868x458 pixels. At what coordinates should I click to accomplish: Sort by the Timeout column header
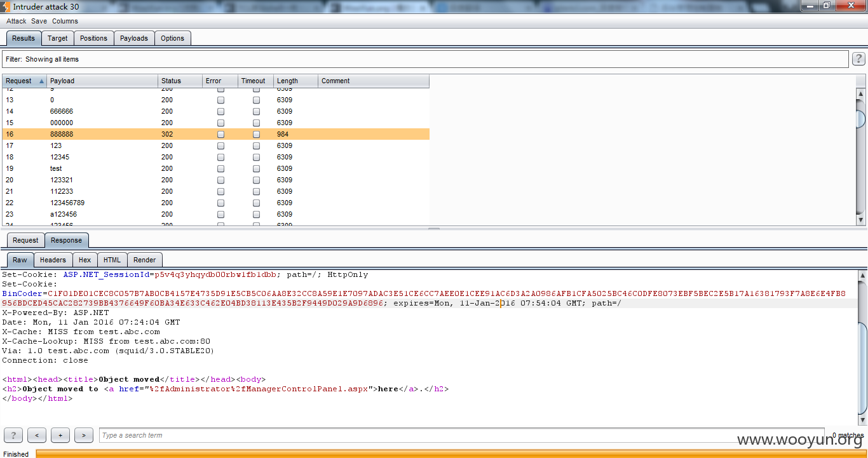pyautogui.click(x=255, y=81)
